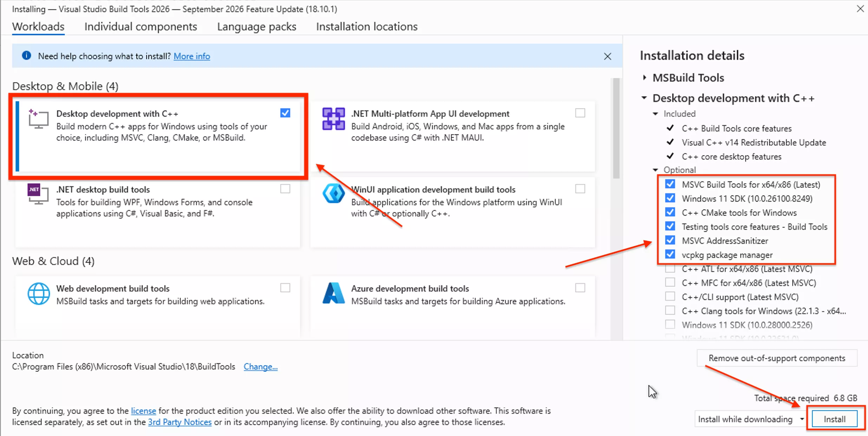
Task: Open the 3rd Party Notices link
Action: click(x=180, y=422)
